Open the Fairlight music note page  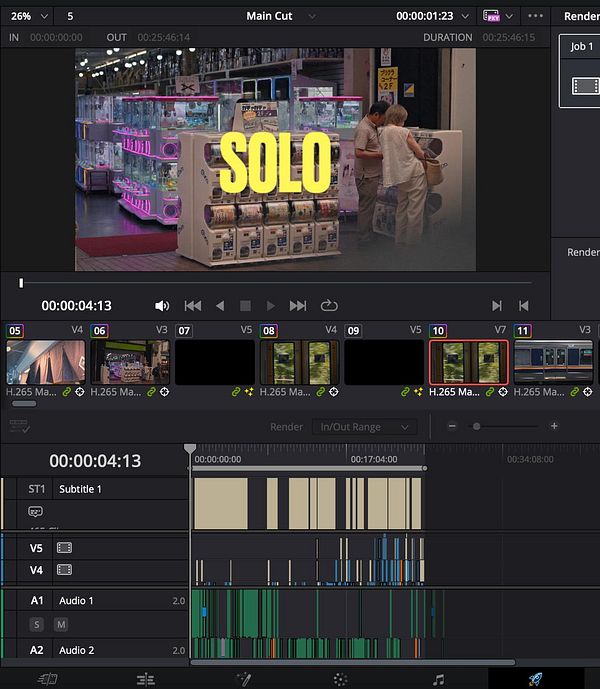pos(438,679)
